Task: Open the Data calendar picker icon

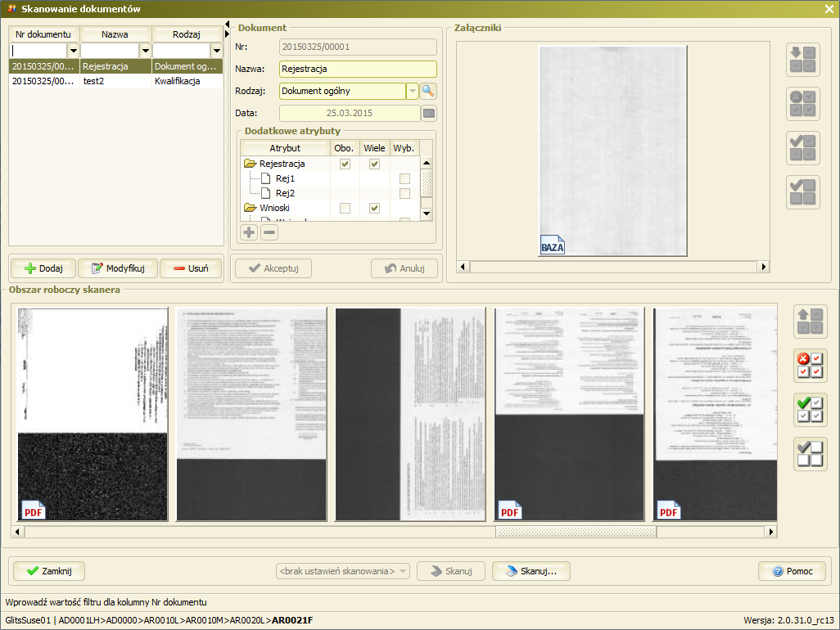Action: click(429, 113)
